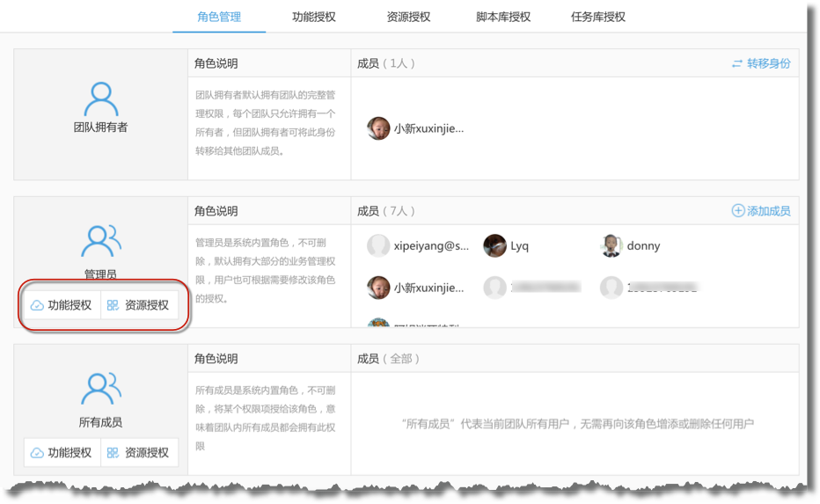Click the plus circle icon beside 添加成员
Screen dimensions: 820x504
[738, 211]
